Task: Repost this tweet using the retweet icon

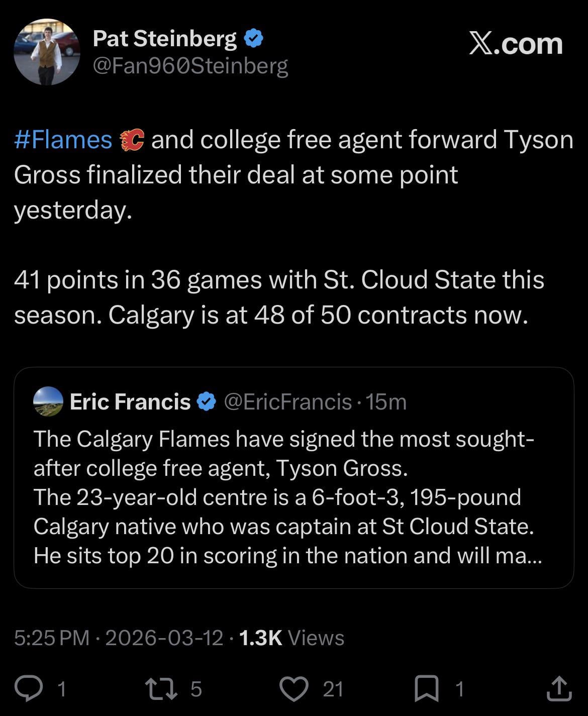Action: [161, 688]
